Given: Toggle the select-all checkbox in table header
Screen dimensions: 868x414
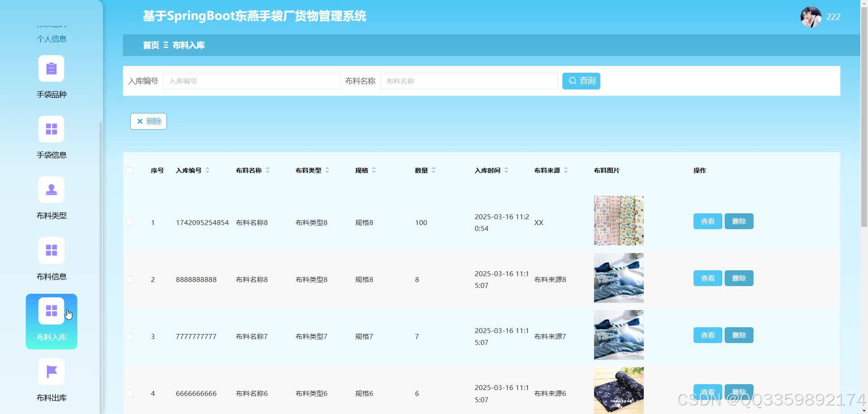Looking at the screenshot, I should [x=130, y=170].
